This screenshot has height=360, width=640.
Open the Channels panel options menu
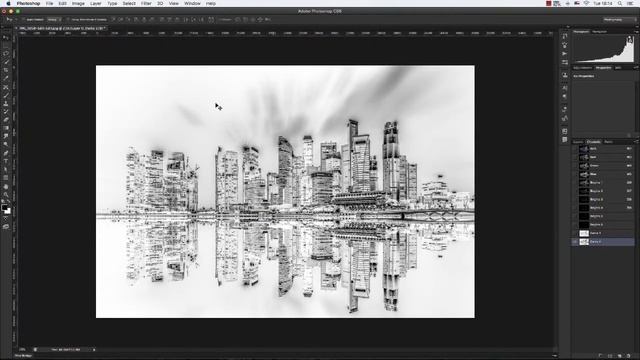[x=636, y=142]
